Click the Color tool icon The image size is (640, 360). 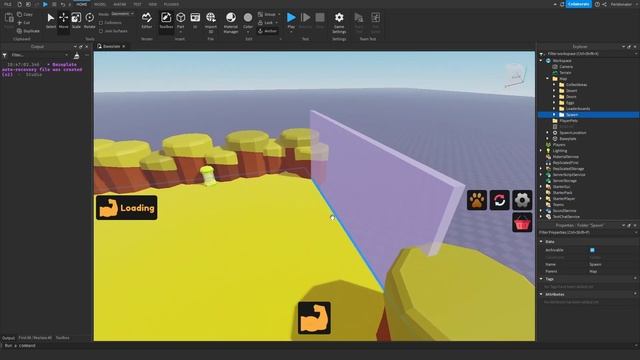point(248,18)
